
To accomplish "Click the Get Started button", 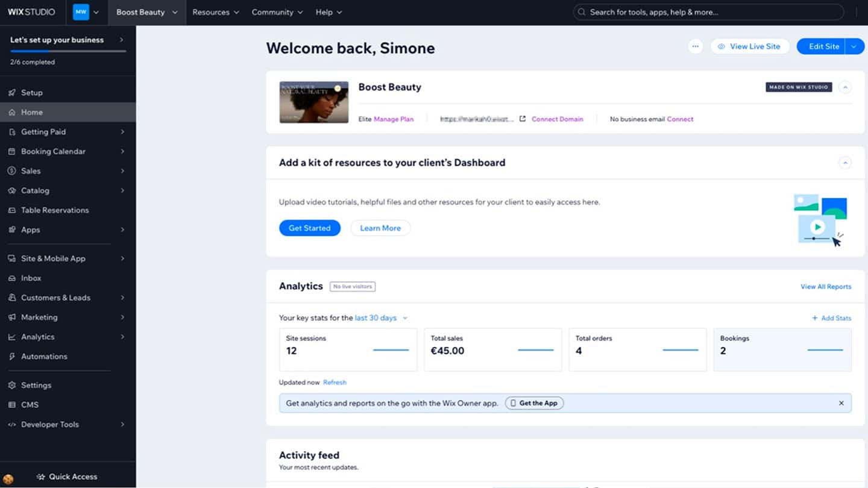I will [x=309, y=228].
